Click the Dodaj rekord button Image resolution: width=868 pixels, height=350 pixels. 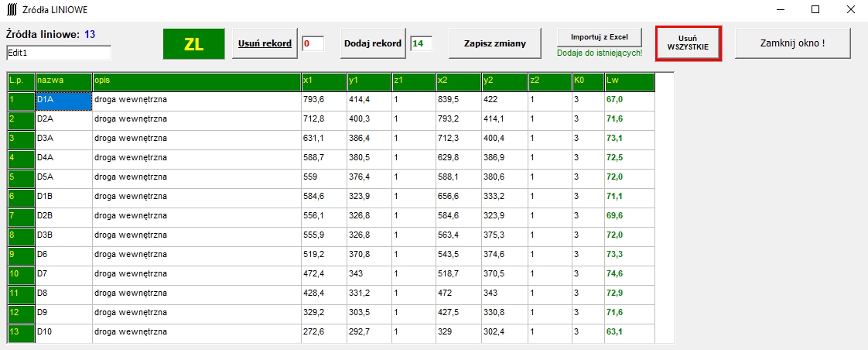coord(373,43)
